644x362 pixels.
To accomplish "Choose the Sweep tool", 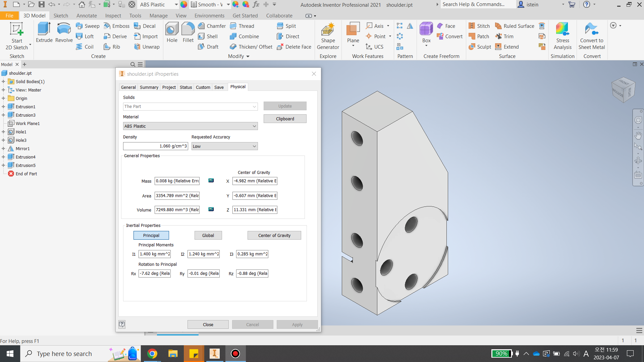I will pos(88,26).
